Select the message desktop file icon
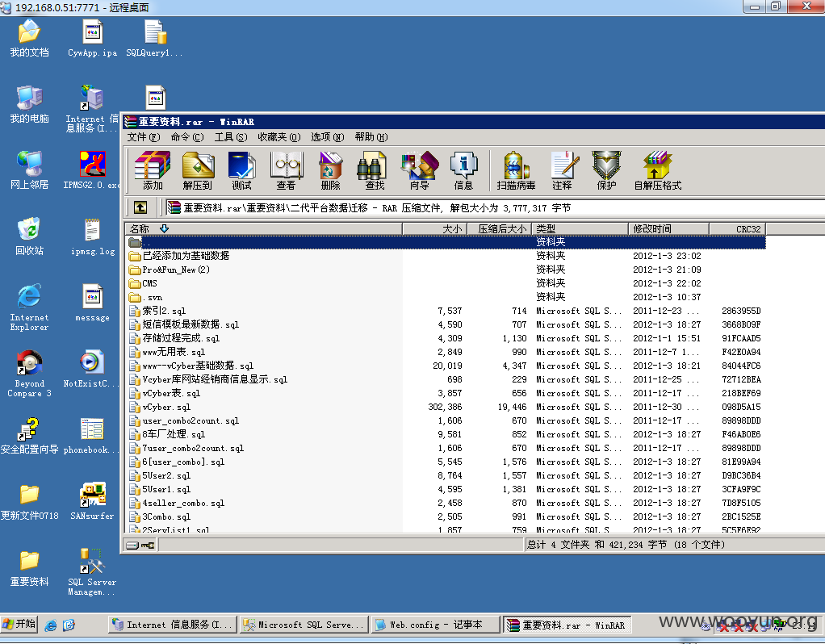The width and height of the screenshot is (825, 644). (93, 303)
